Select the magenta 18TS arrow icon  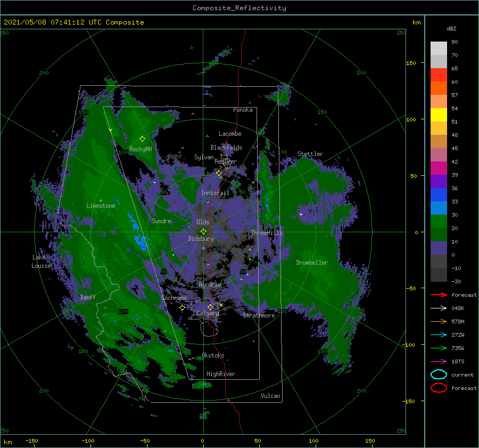point(439,362)
